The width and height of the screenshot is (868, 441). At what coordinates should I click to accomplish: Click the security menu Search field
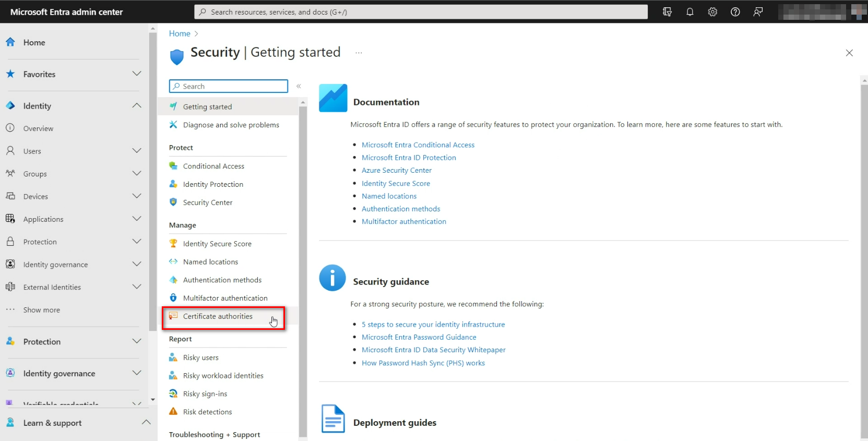(229, 86)
